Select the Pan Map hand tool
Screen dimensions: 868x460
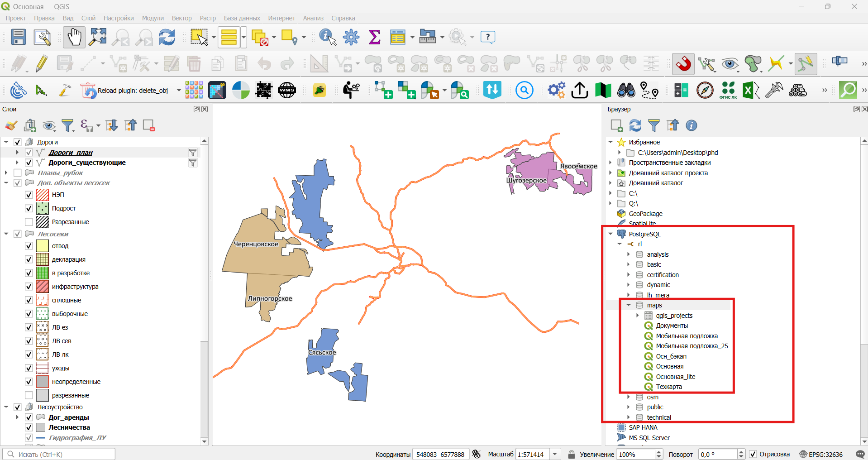click(x=74, y=37)
